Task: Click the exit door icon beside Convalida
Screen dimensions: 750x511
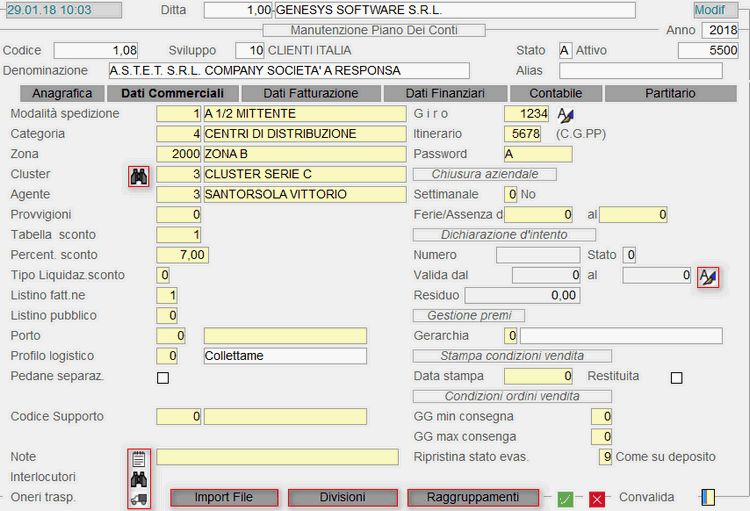Action: 708,497
